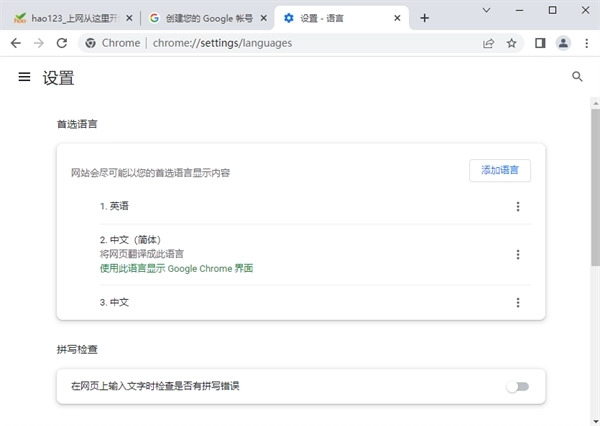Open Chrome's three-dot main menu
The image size is (600, 426).
pyautogui.click(x=585, y=43)
